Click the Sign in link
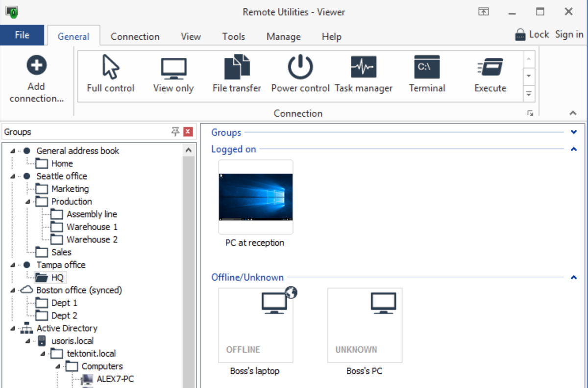Screen dimensions: 588x388 click(x=569, y=34)
